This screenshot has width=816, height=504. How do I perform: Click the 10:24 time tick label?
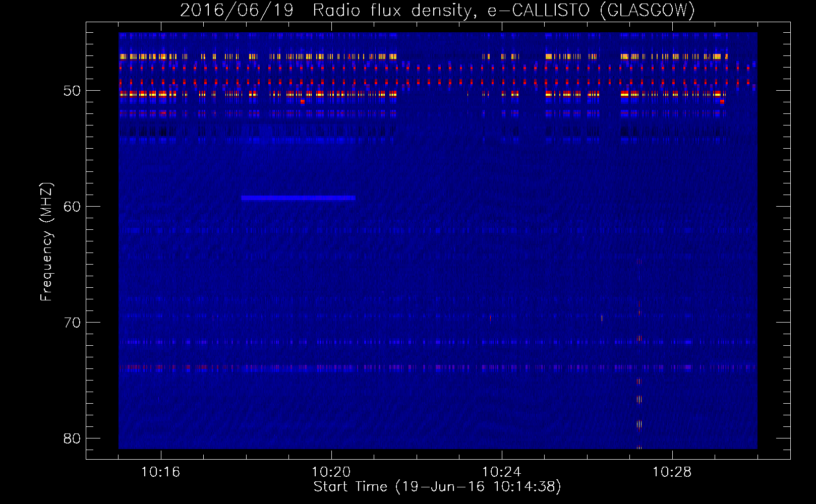[x=501, y=472]
